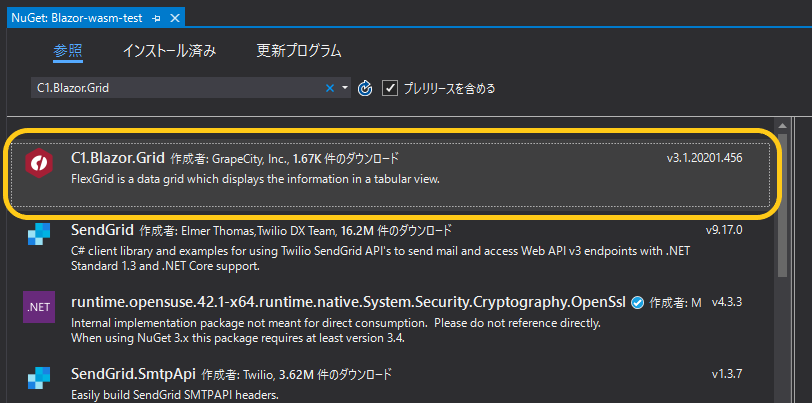Click version v3.1.20201.456 text
The width and height of the screenshot is (812, 403).
click(704, 158)
